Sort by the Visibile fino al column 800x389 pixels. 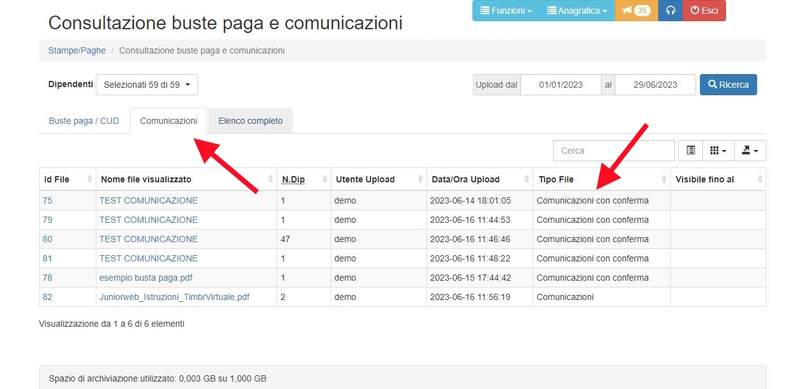tap(718, 179)
